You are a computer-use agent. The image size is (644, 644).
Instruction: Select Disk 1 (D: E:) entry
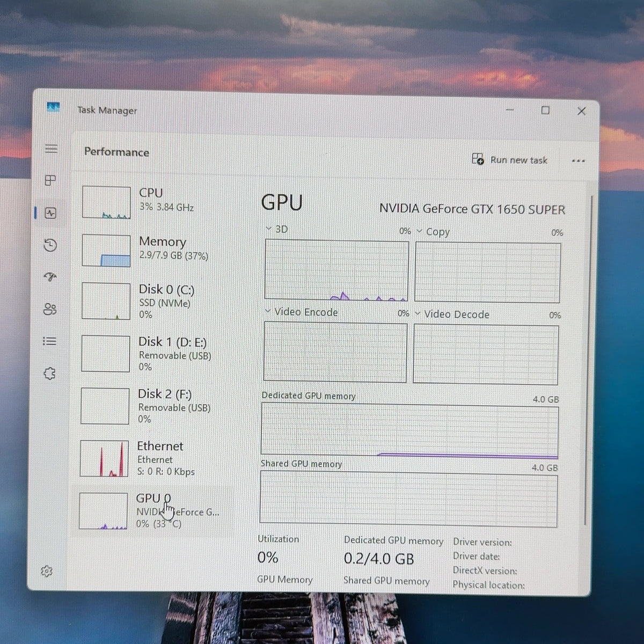pyautogui.click(x=156, y=354)
